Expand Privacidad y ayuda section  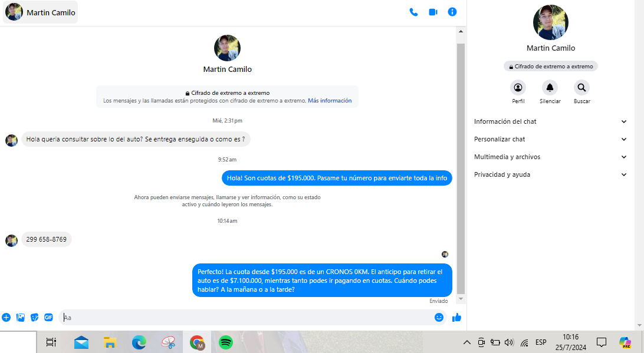tap(550, 174)
